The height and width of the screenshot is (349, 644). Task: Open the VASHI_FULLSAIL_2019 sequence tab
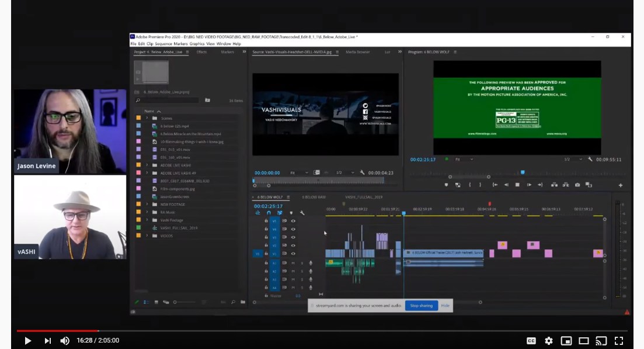(364, 198)
